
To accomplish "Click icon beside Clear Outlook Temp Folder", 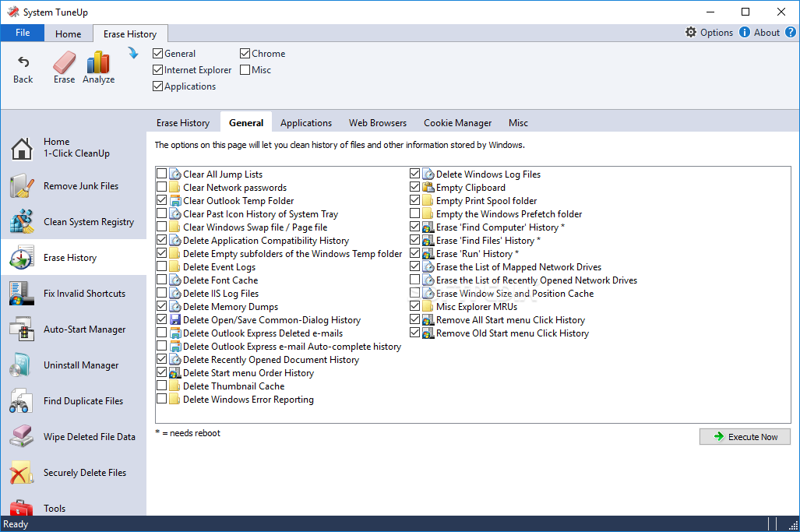I will 175,200.
